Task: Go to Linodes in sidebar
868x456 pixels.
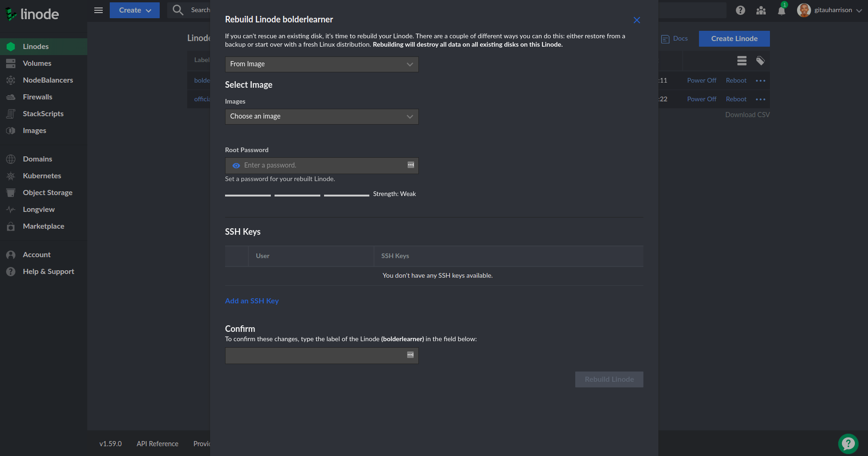Action: click(x=43, y=47)
